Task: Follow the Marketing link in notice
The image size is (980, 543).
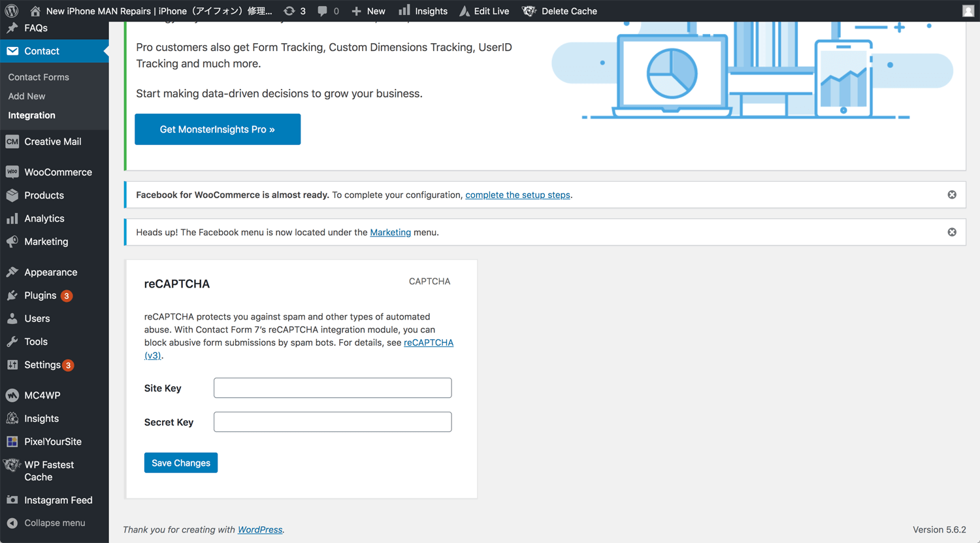Action: coord(391,232)
